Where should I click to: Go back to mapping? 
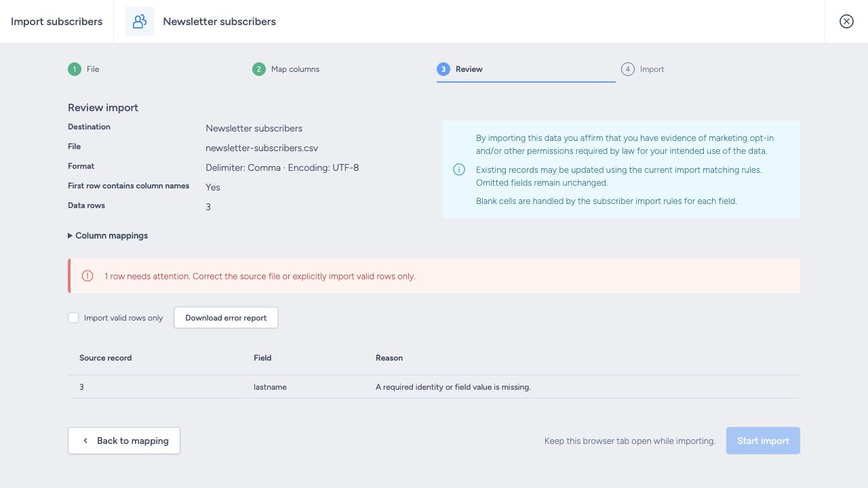(124, 441)
